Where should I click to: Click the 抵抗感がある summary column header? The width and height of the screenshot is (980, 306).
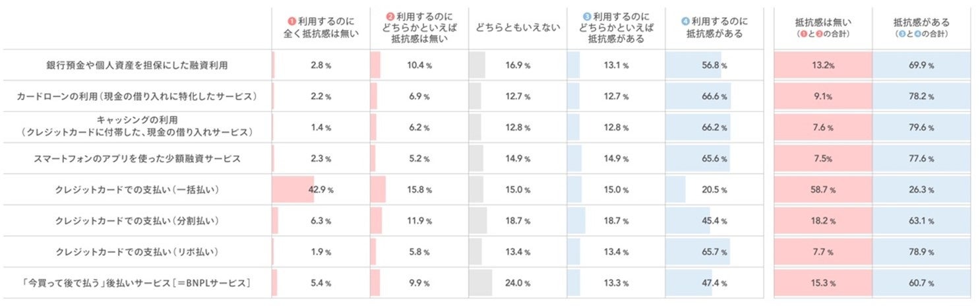coord(921,22)
